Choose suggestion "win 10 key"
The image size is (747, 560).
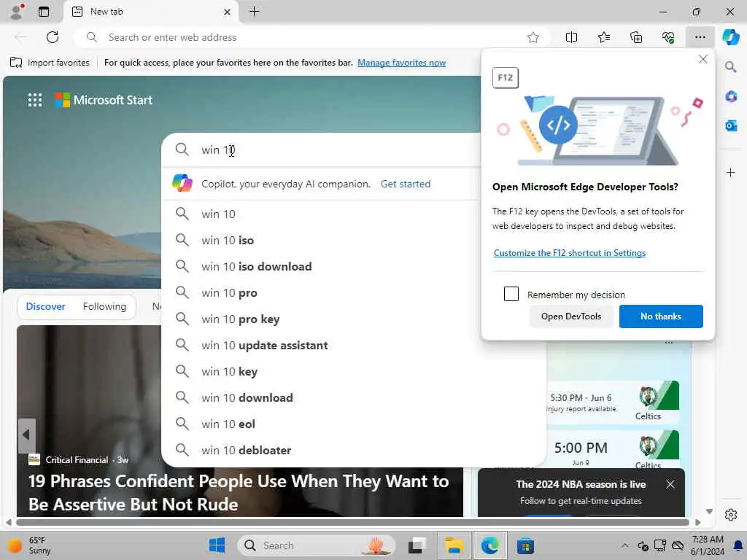pos(354,371)
